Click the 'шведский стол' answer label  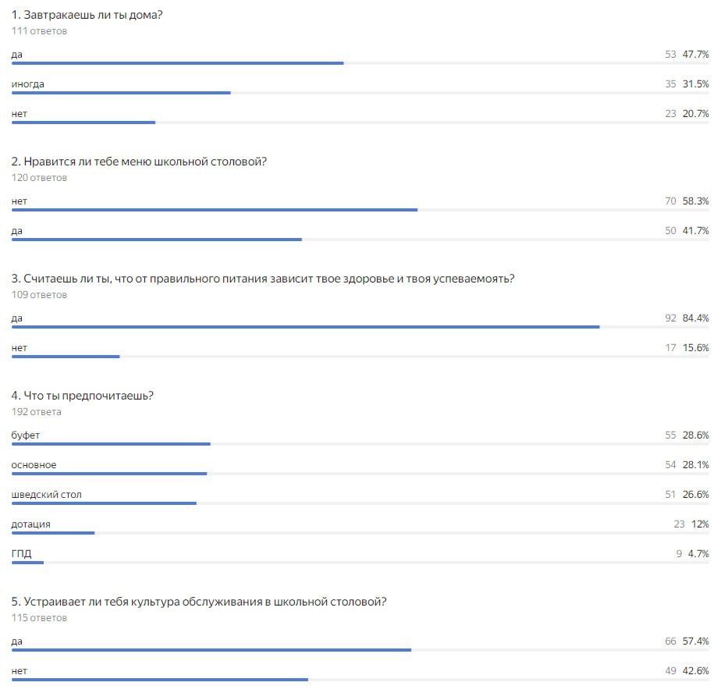coord(47,495)
